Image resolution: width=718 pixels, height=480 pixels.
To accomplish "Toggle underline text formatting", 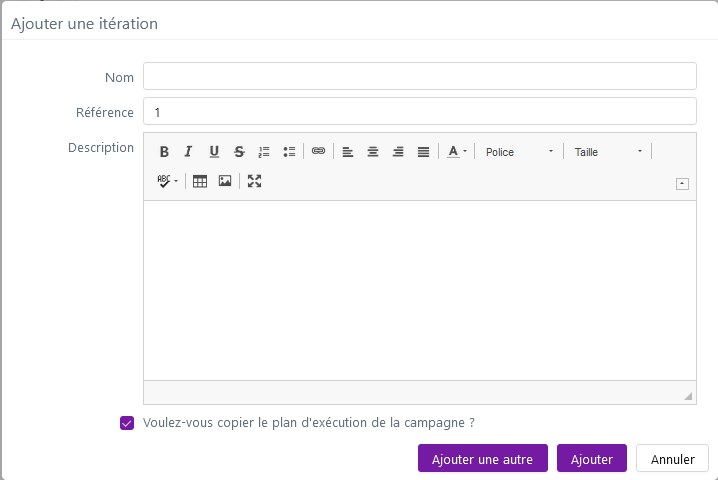I will coord(214,152).
